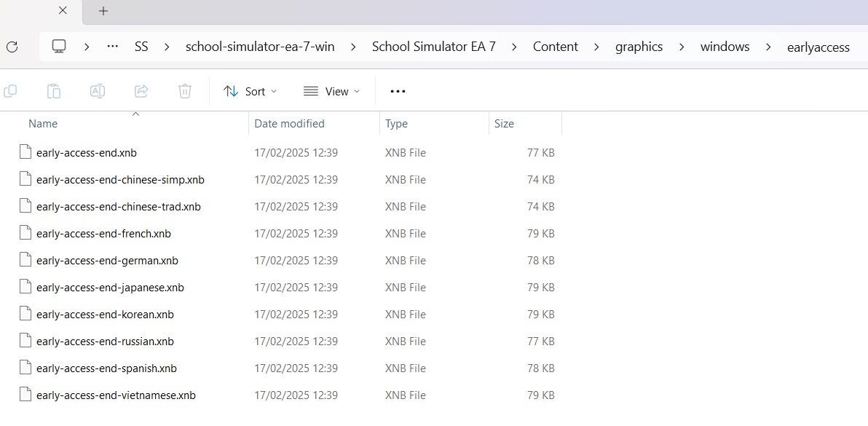Click the This PC monitor icon
The image size is (868, 426).
[x=59, y=47]
